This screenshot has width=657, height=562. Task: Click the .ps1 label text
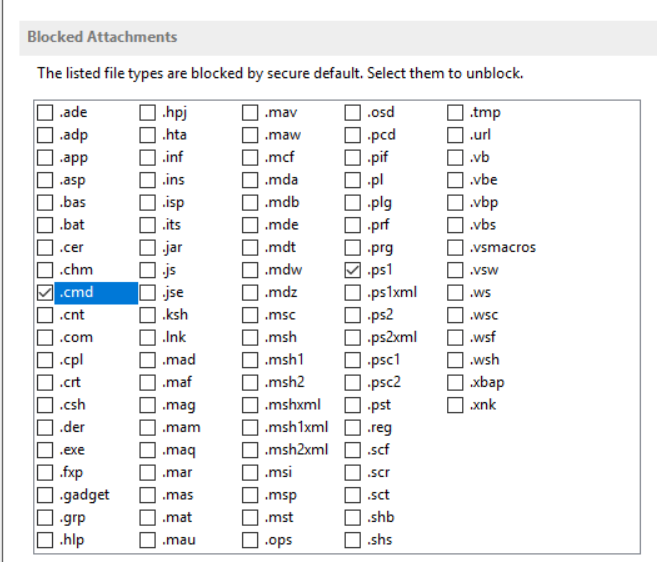[380, 270]
